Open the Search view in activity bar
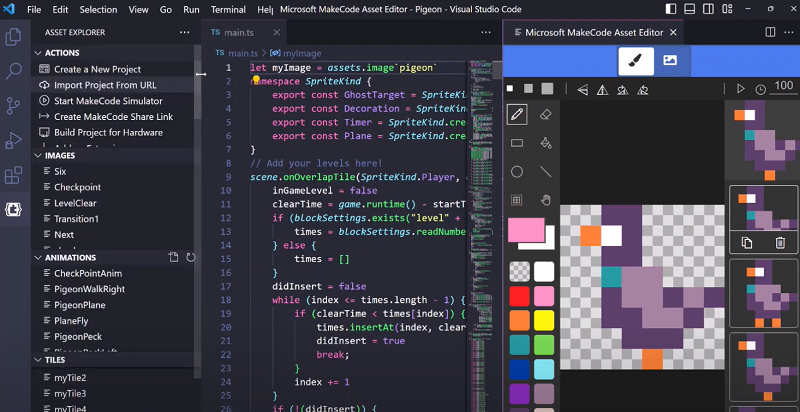The height and width of the screenshot is (412, 800). coord(13,71)
